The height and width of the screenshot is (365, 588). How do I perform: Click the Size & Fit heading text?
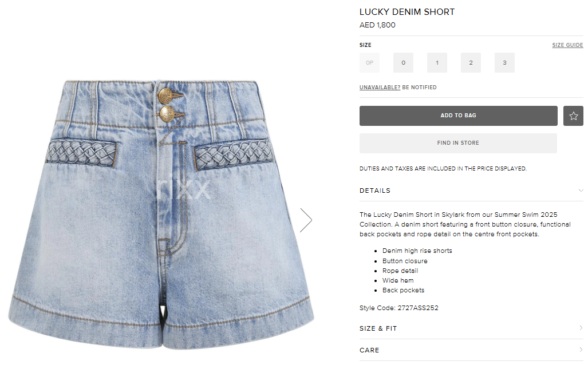pyautogui.click(x=378, y=328)
